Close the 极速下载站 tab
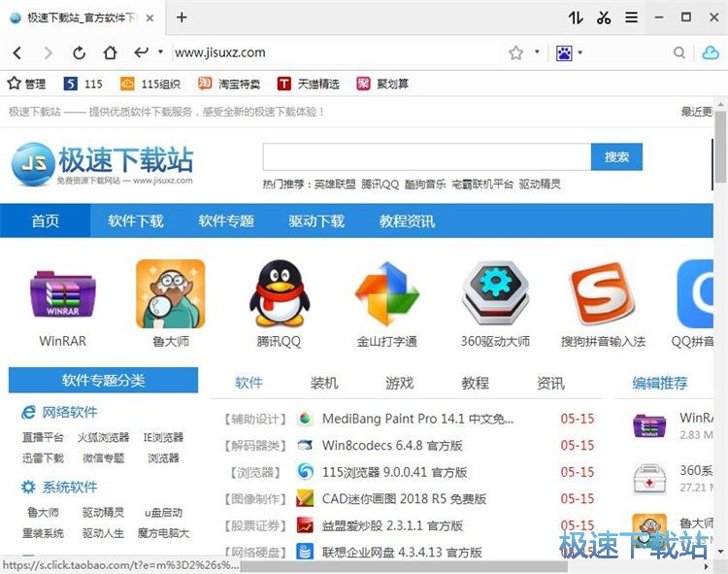 [x=149, y=18]
